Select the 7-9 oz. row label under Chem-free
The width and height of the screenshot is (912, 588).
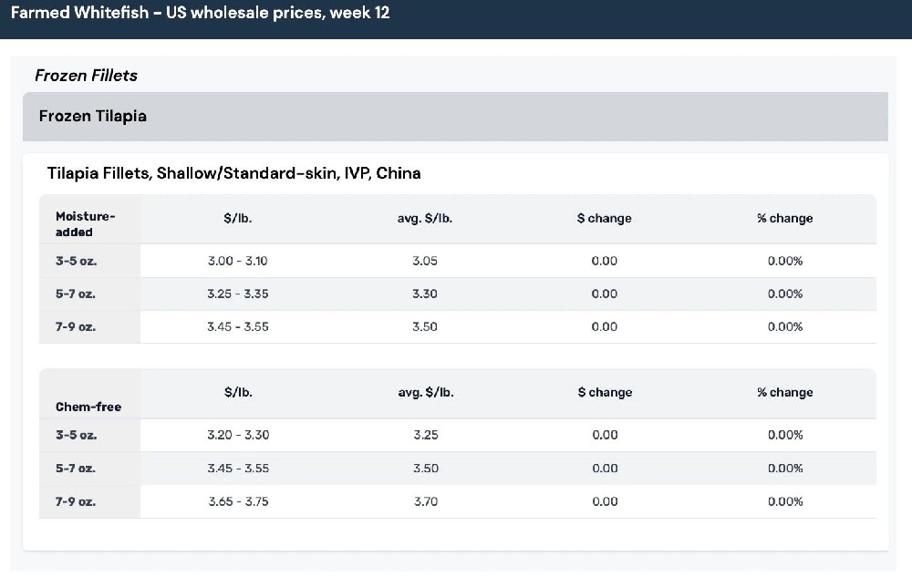pos(76,502)
